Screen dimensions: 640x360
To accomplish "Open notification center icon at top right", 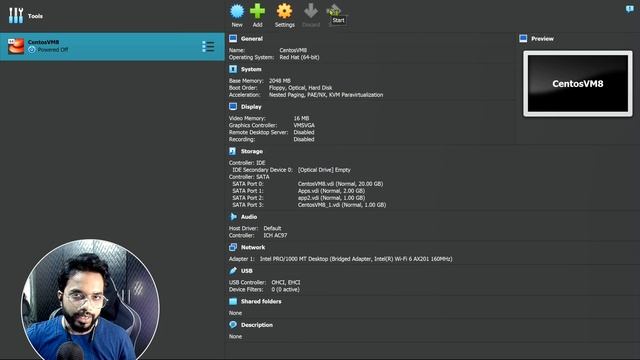I will point(629,9).
